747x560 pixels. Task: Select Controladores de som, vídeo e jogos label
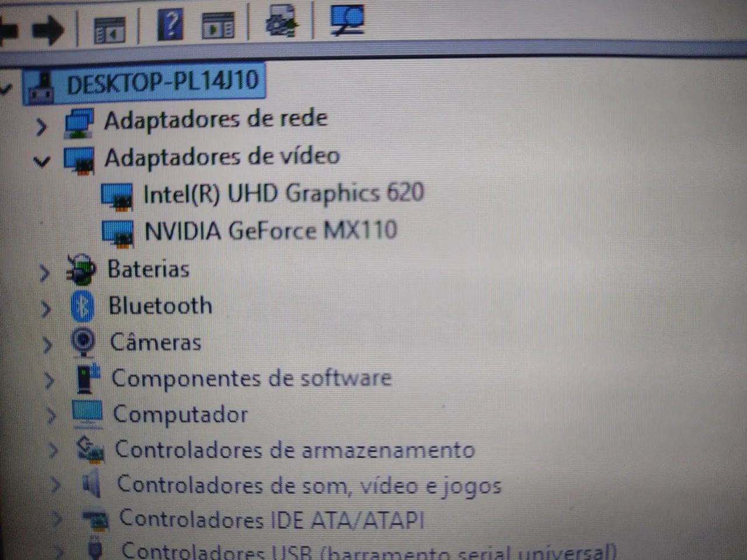coord(309,485)
